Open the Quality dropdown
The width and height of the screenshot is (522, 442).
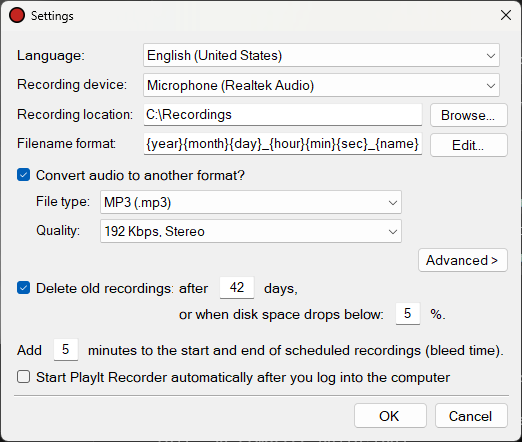(x=251, y=231)
